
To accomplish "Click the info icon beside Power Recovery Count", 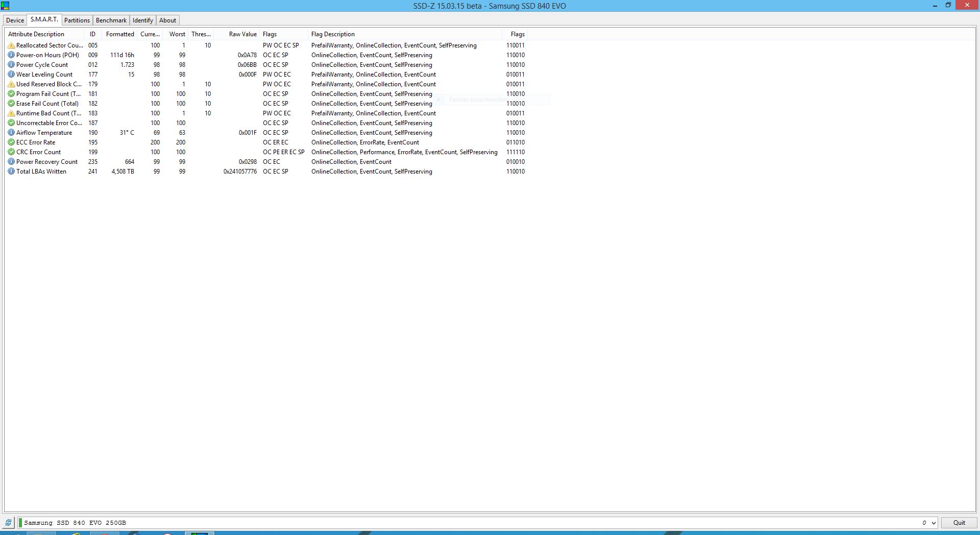I will point(11,162).
